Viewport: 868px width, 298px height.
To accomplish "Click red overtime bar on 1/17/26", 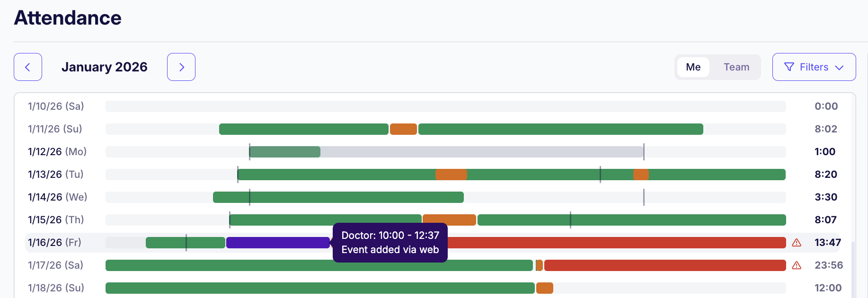I will click(664, 265).
